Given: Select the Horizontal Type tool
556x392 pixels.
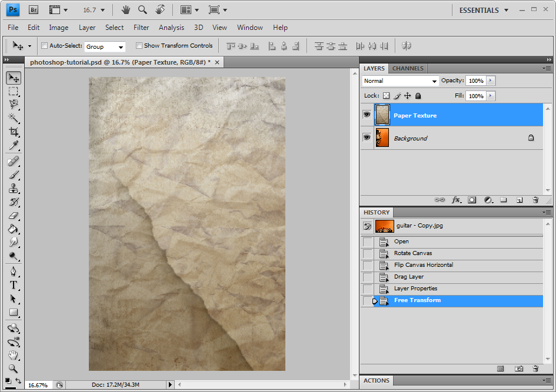Looking at the screenshot, I should pos(13,285).
